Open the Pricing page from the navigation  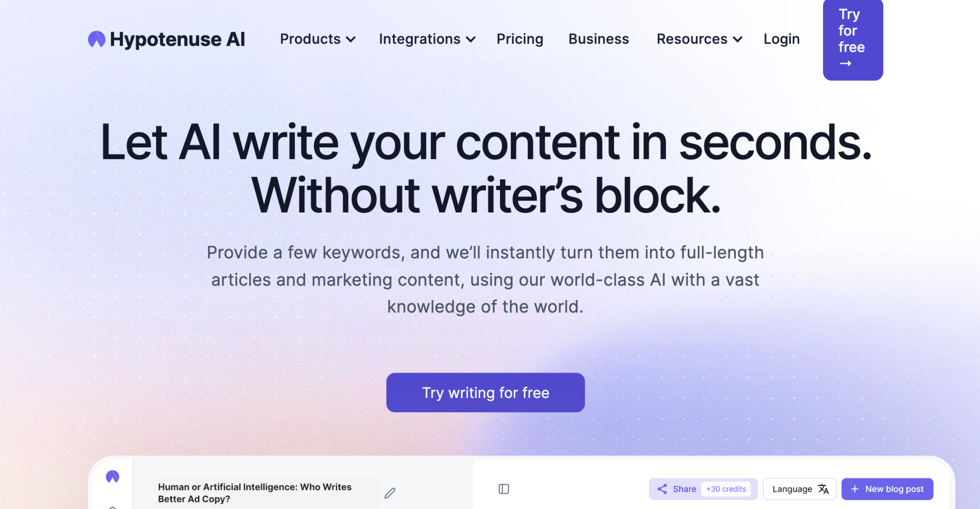(520, 39)
